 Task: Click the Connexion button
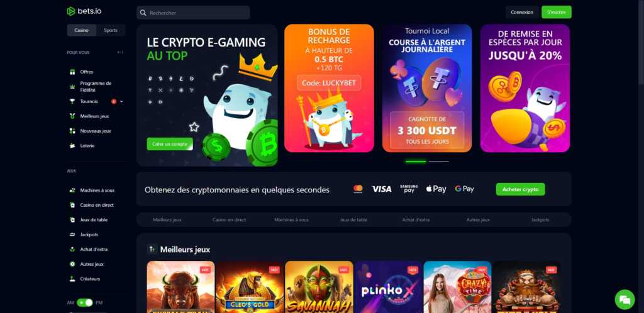click(x=522, y=13)
